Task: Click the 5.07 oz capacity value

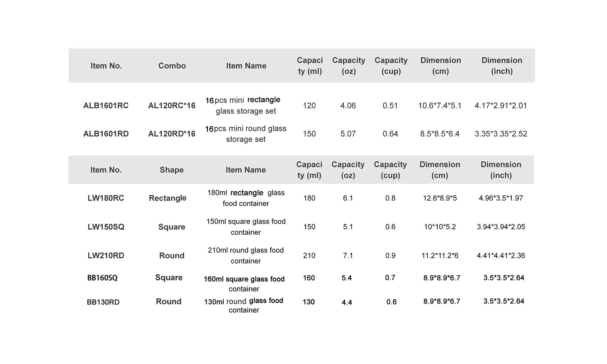Action: tap(348, 134)
